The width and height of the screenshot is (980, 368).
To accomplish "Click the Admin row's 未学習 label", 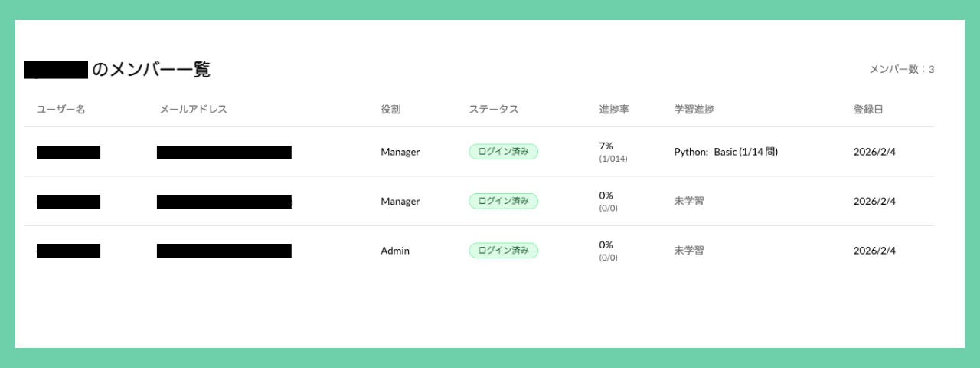I will [689, 251].
